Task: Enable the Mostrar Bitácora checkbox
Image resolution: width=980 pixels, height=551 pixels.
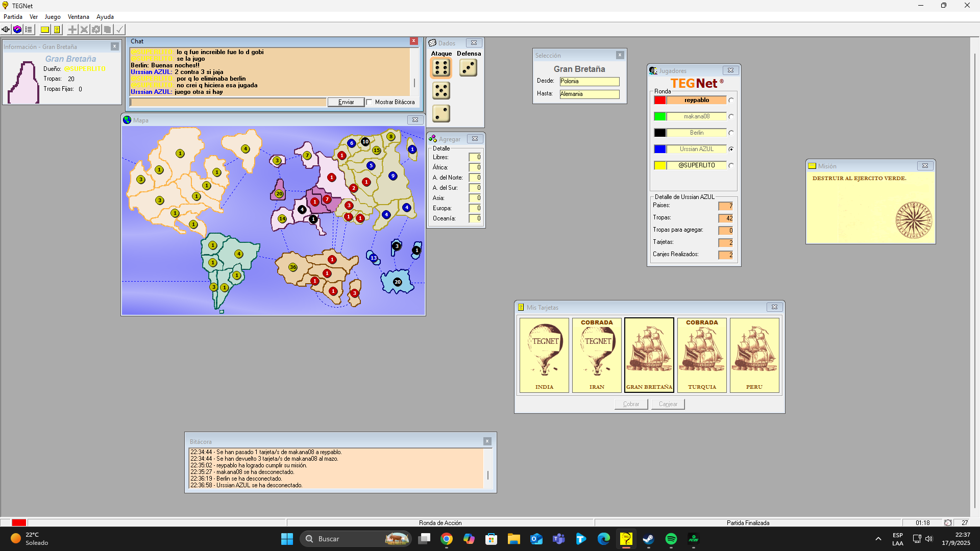Action: (x=370, y=102)
